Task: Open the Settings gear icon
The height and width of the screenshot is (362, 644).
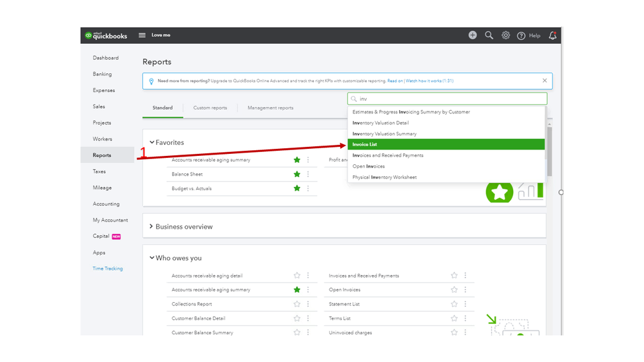Action: 506,35
